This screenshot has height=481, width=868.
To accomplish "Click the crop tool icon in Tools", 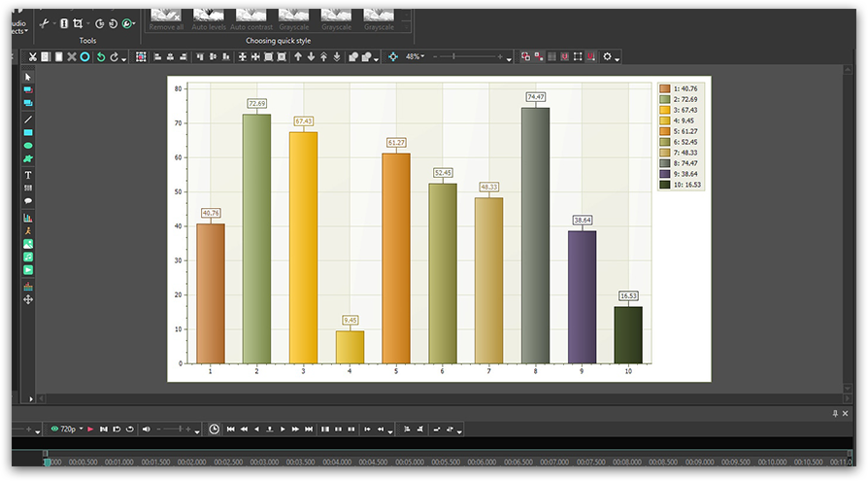I will tap(78, 23).
